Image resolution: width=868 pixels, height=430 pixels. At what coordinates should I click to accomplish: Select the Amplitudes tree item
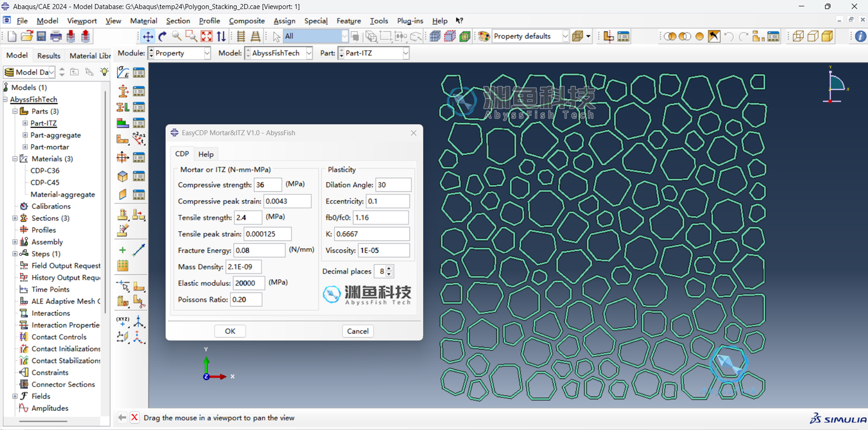pyautogui.click(x=50, y=408)
